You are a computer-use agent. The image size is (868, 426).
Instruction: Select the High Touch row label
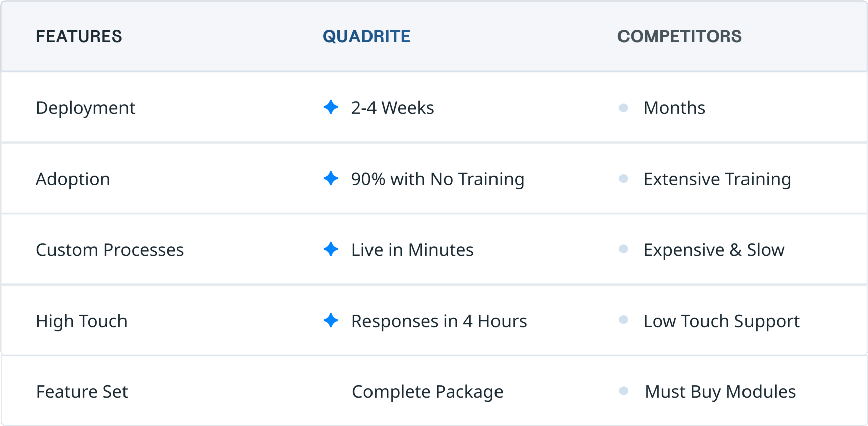point(81,322)
